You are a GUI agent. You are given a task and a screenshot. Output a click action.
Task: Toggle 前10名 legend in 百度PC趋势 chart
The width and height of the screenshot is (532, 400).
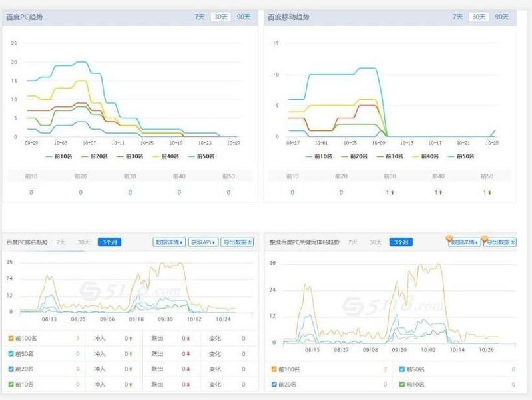tap(59, 156)
